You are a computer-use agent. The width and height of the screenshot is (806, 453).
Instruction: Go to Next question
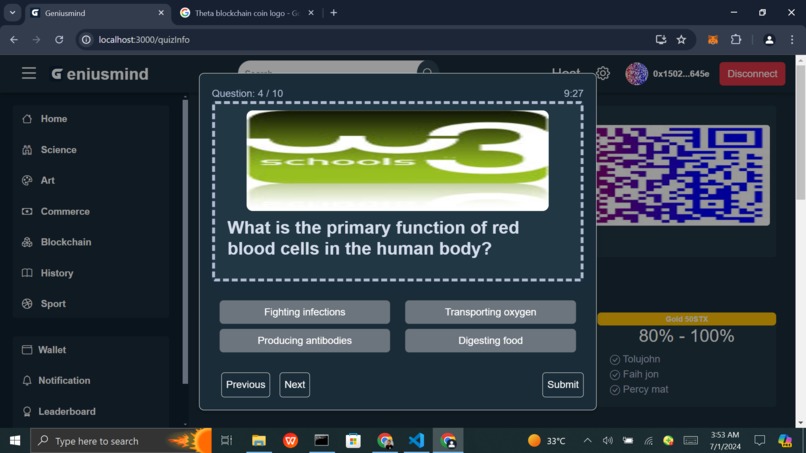click(x=295, y=385)
